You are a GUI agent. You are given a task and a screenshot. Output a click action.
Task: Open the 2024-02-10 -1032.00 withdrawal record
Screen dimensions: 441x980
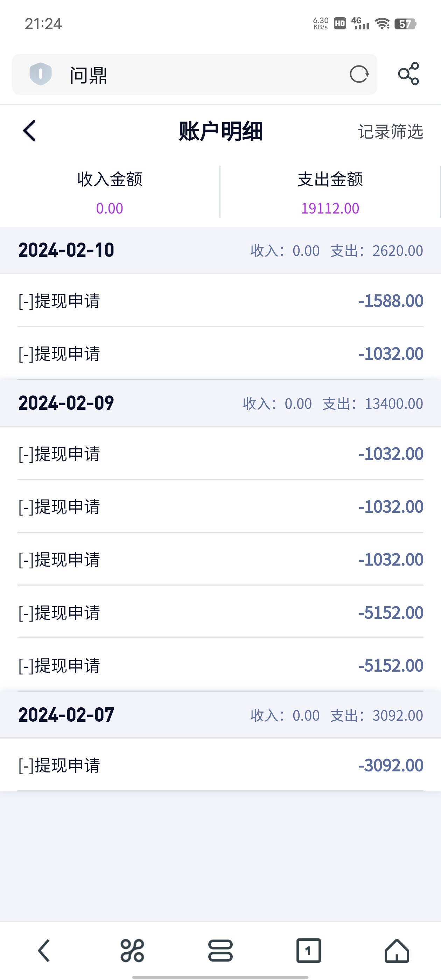click(220, 354)
